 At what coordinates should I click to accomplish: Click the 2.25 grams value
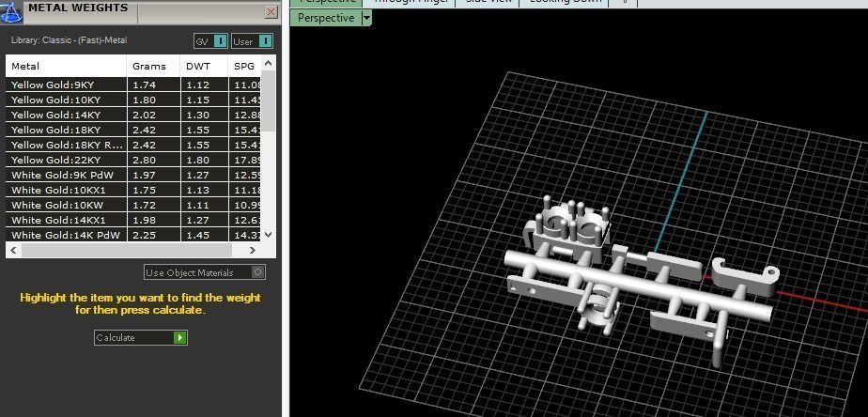pyautogui.click(x=144, y=235)
